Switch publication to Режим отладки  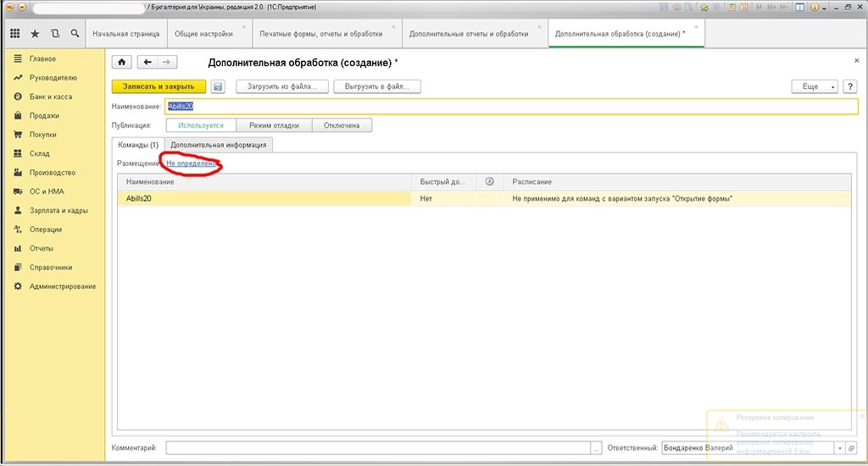(x=274, y=125)
